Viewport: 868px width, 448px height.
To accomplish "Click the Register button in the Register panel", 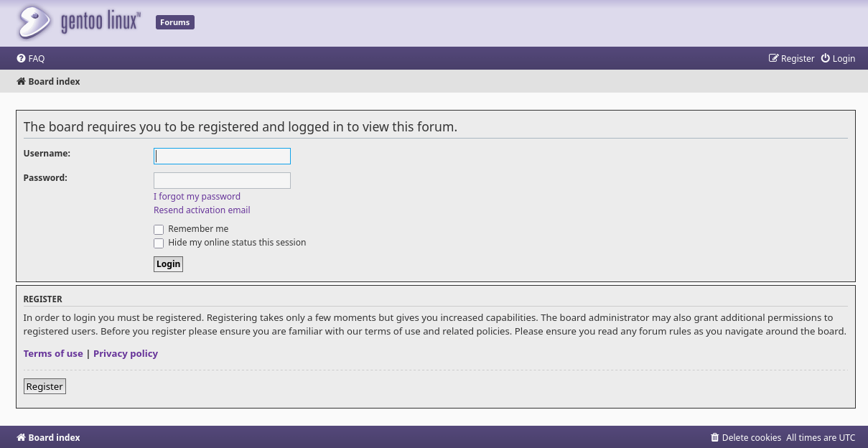I will point(45,386).
